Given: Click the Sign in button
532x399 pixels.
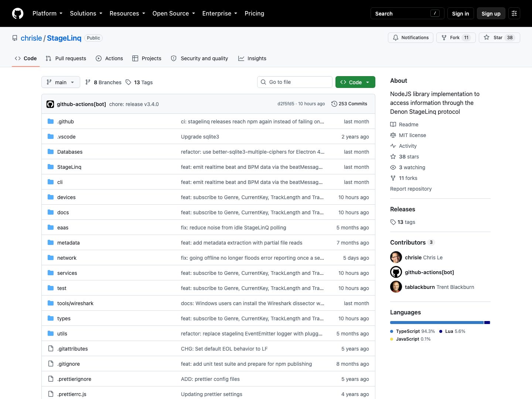Looking at the screenshot, I should 460,13.
